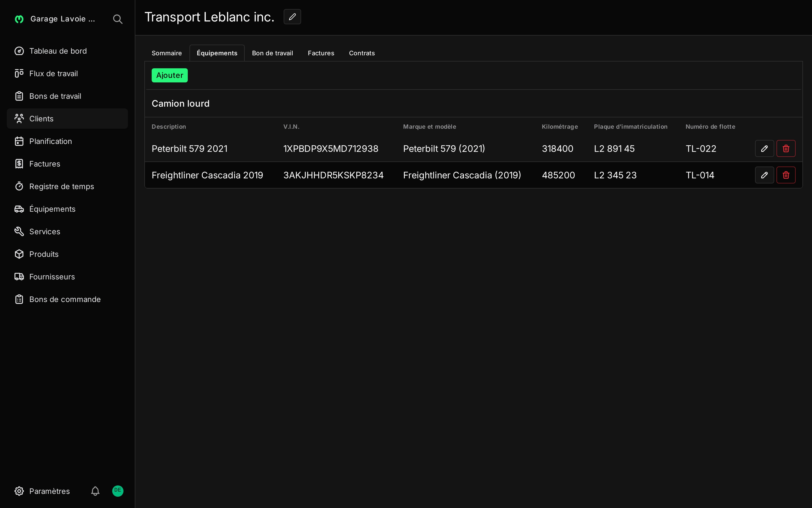Image resolution: width=812 pixels, height=508 pixels.
Task: Click the 485200 kilometrage value
Action: (558, 175)
